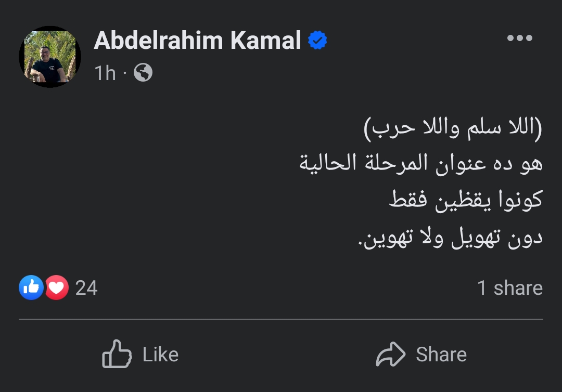Tap the Share text label
Image resolution: width=562 pixels, height=392 pixels.
(441, 355)
